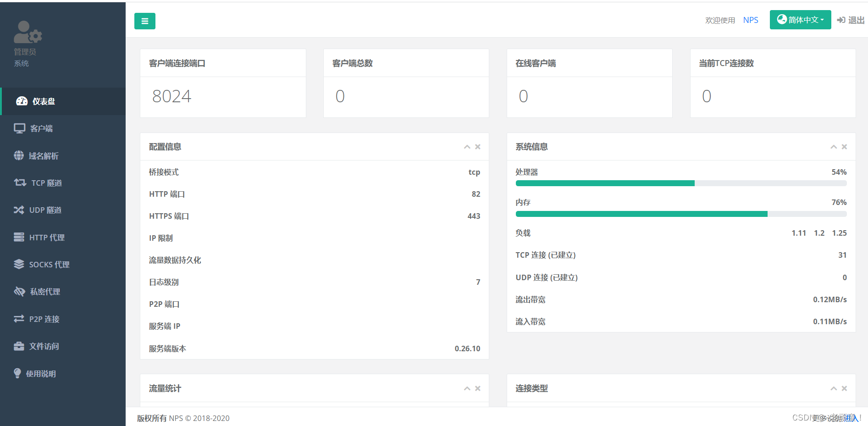Viewport: 868px width, 426px height.
Task: Click the 流入带宽 value 0.11MB/s
Action: pyautogui.click(x=830, y=322)
